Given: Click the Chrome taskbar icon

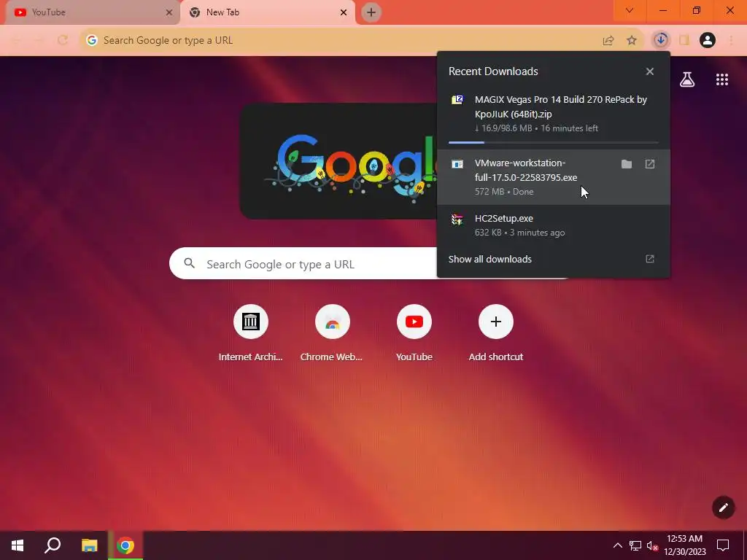Looking at the screenshot, I should [125, 545].
